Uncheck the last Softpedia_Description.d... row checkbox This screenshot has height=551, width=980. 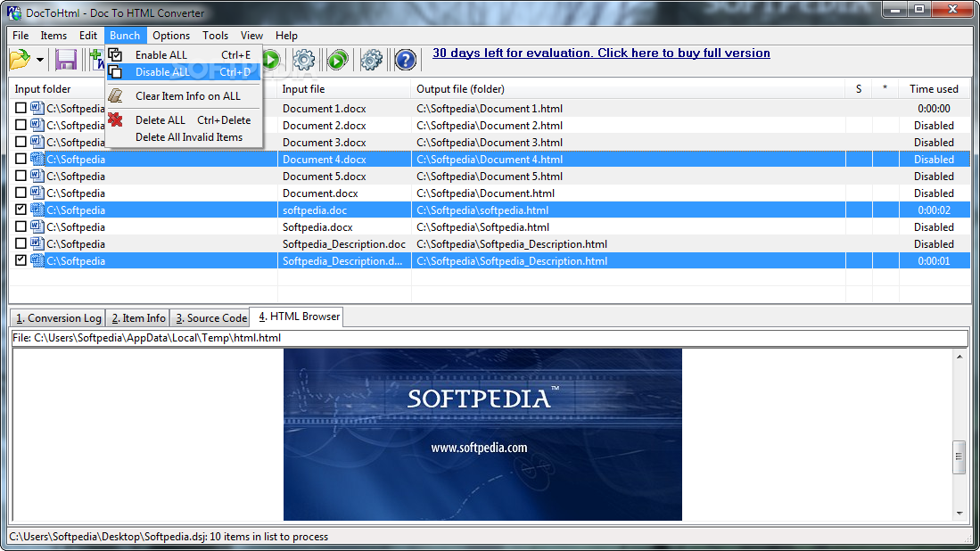21,259
